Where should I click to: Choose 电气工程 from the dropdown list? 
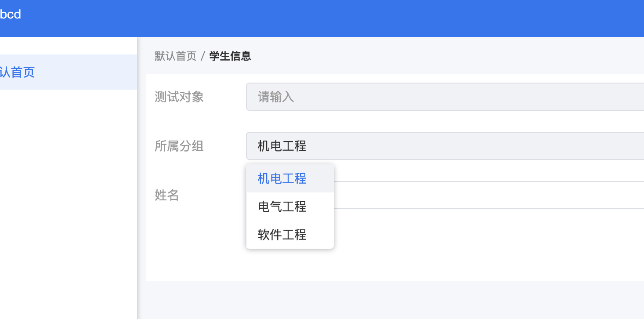[x=290, y=207]
